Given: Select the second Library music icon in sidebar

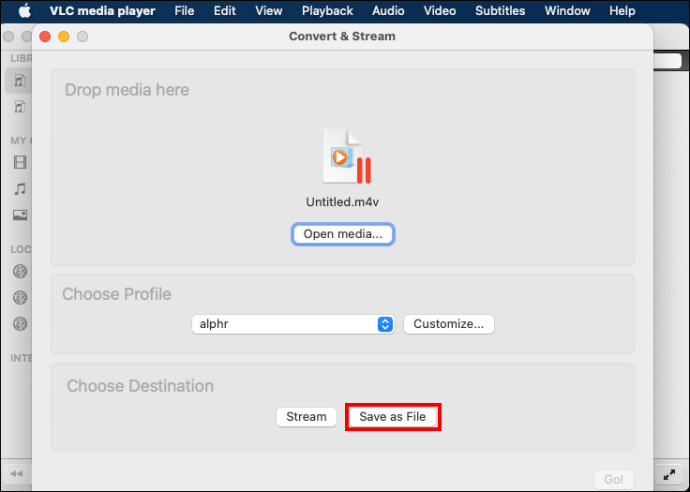Looking at the screenshot, I should 19,107.
